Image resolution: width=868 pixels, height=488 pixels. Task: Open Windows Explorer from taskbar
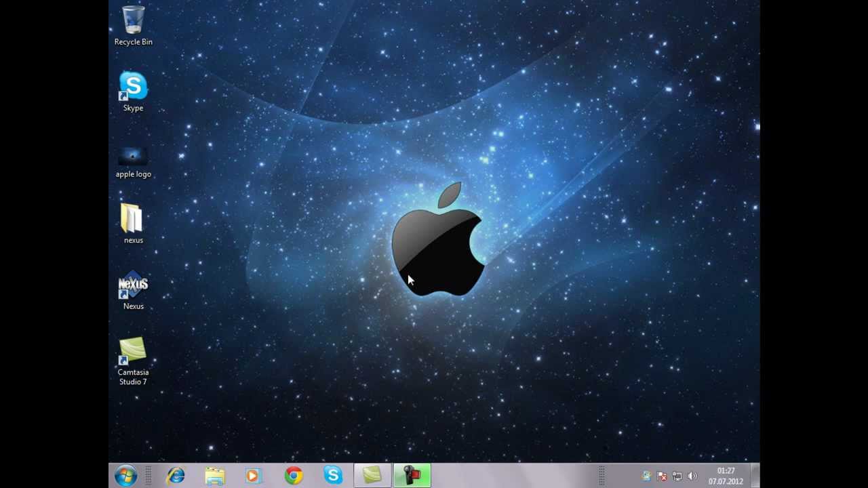pos(215,476)
